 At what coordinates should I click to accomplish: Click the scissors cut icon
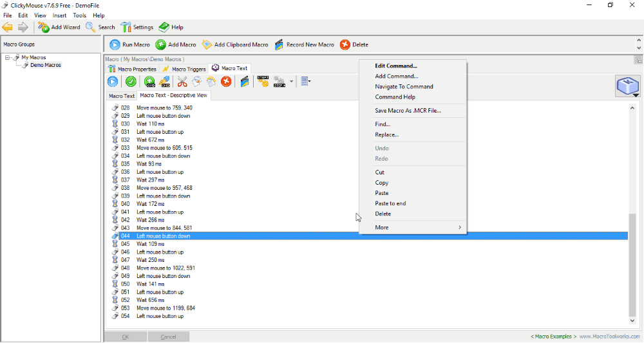coord(182,82)
